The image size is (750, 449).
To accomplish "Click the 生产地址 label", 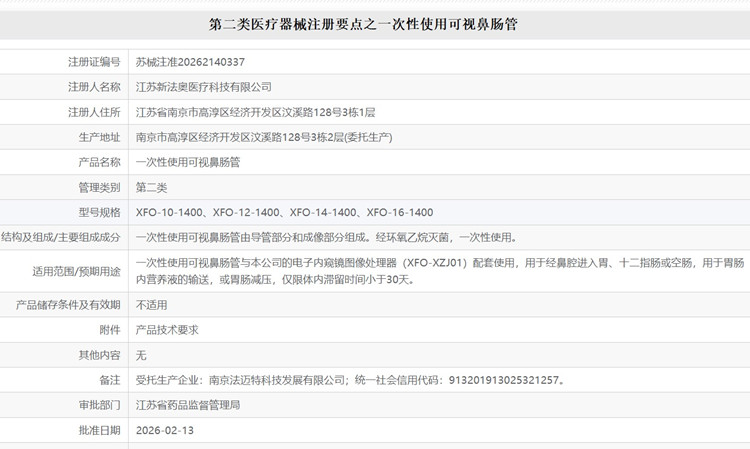I will [x=99, y=137].
